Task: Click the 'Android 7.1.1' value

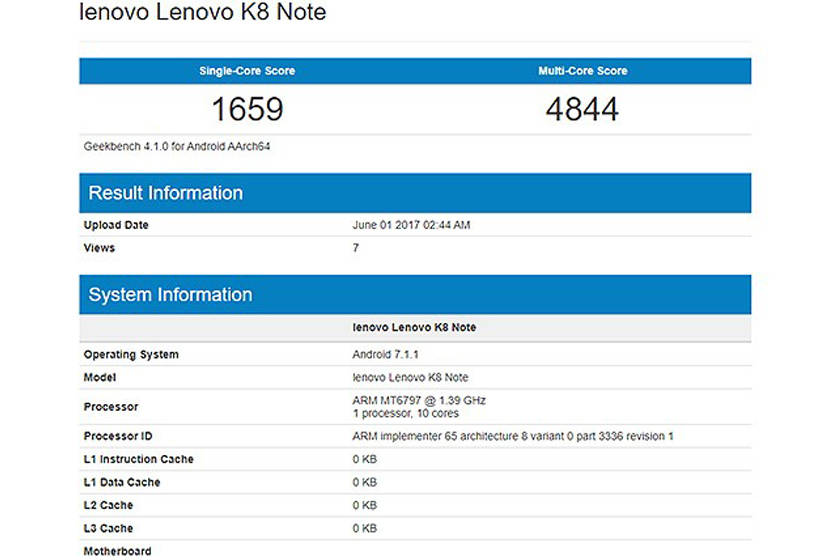Action: click(385, 355)
